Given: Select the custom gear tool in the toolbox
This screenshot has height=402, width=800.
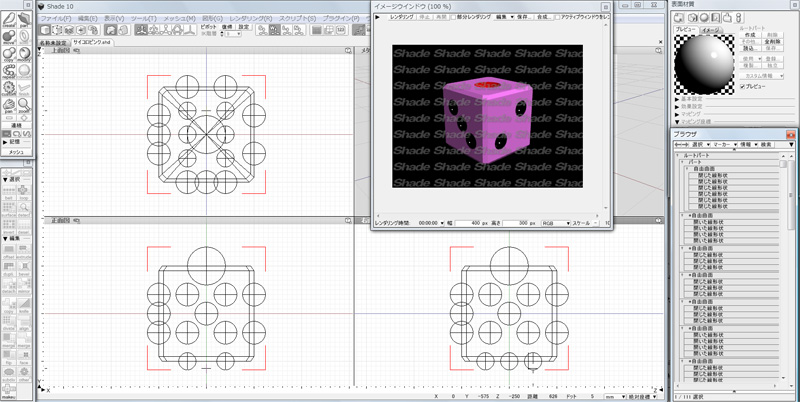Looking at the screenshot, I should [x=9, y=88].
